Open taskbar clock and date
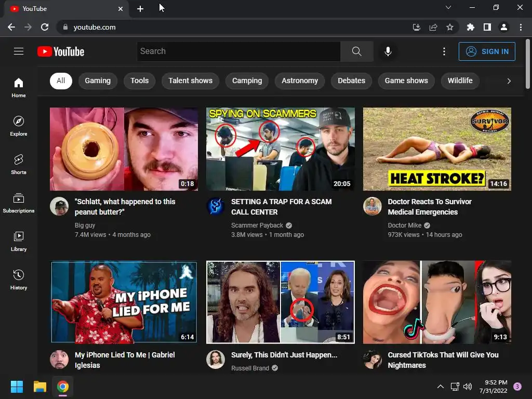This screenshot has height=399, width=532. click(494, 387)
